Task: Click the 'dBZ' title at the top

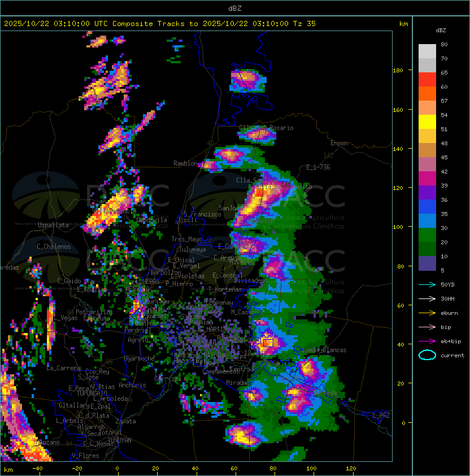Action: 235,8
